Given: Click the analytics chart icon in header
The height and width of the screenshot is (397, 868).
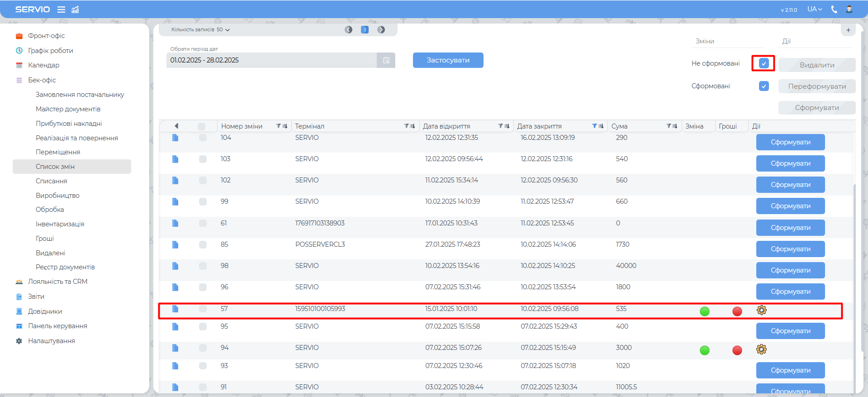Looking at the screenshot, I should [75, 10].
